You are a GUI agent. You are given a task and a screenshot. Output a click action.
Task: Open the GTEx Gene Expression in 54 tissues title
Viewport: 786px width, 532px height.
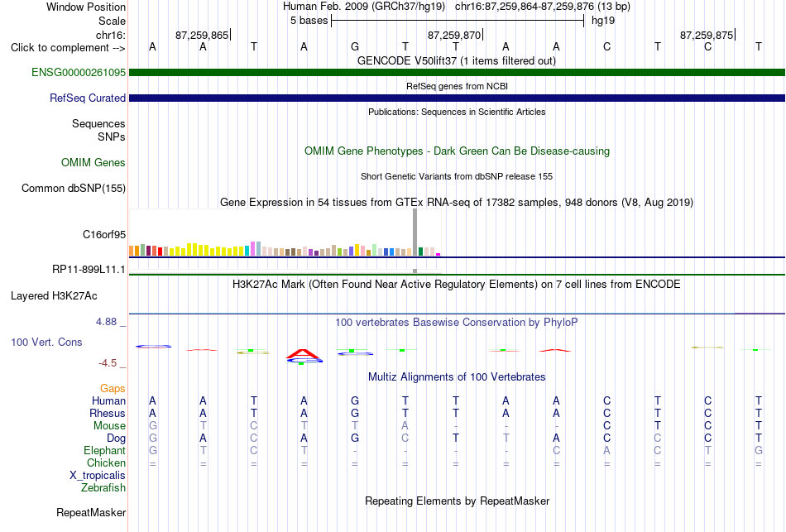click(x=457, y=202)
